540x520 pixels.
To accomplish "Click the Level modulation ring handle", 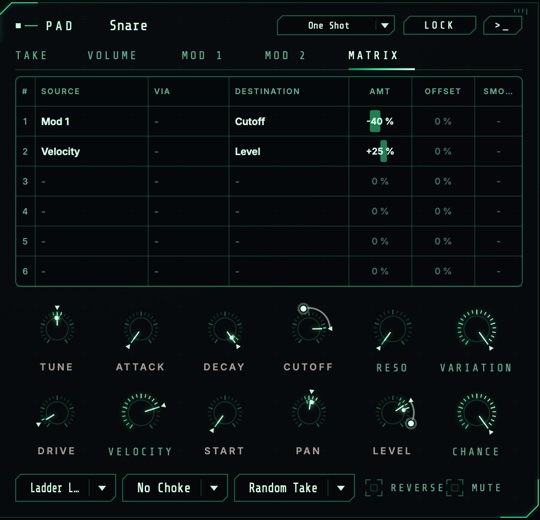I will tap(411, 423).
